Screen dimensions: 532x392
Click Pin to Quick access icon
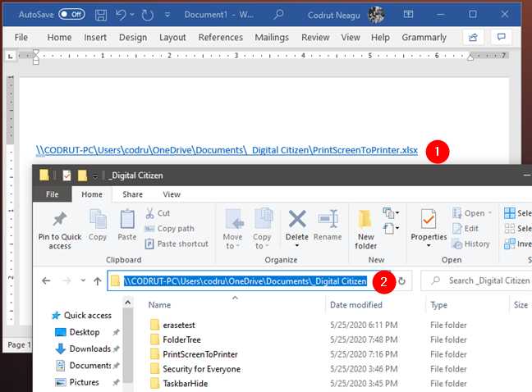[59, 229]
